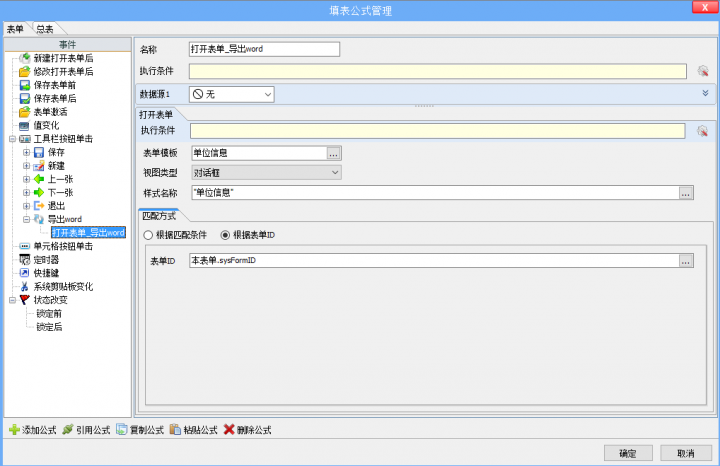Click the 引用公式 icon
The height and width of the screenshot is (466, 720).
[x=68, y=430]
